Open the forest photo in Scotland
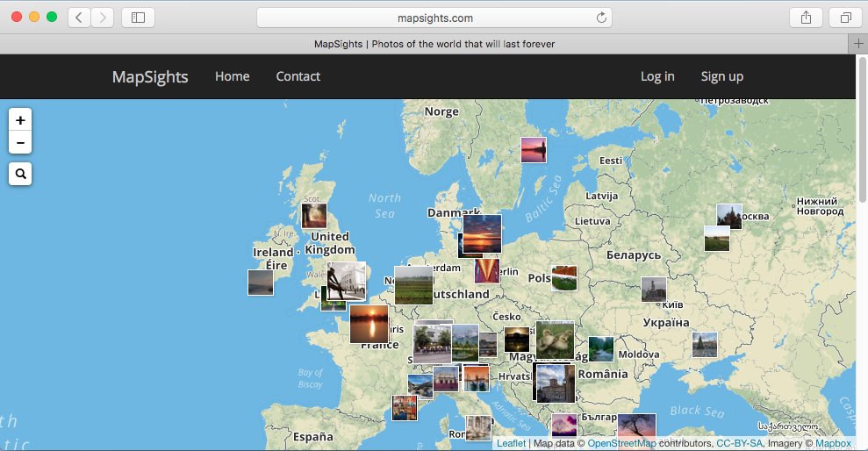868x451 pixels. [314, 216]
